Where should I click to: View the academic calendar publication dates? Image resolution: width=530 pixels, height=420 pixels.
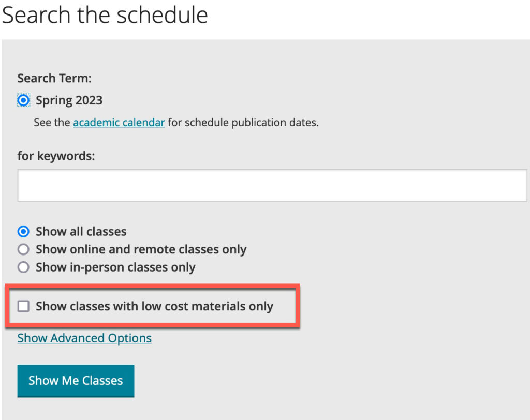pyautogui.click(x=119, y=122)
